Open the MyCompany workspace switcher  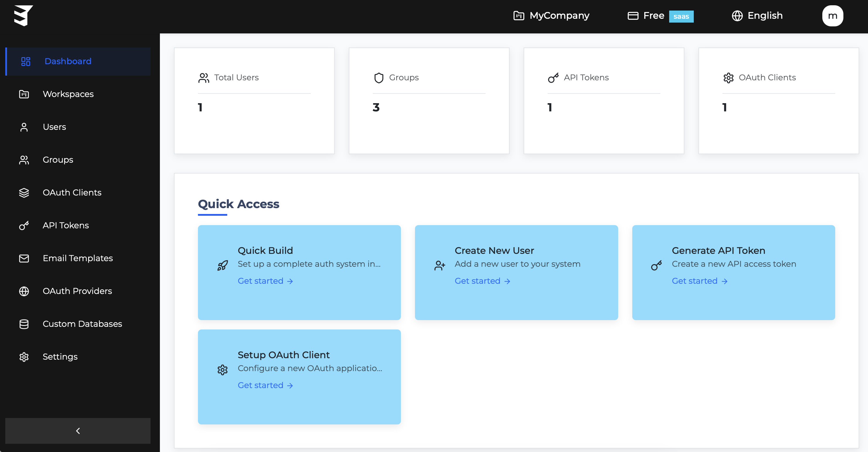coord(551,16)
